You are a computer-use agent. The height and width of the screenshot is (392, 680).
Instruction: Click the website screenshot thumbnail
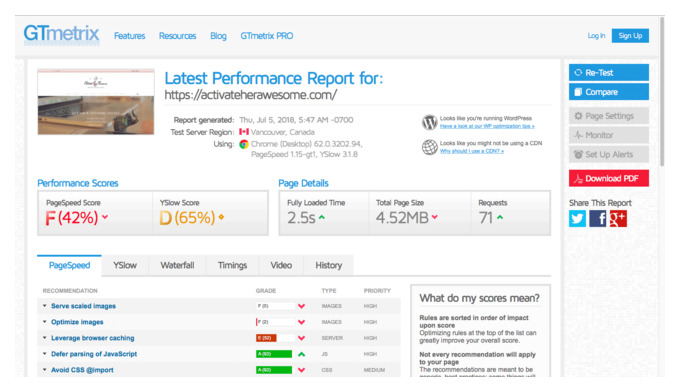(96, 101)
